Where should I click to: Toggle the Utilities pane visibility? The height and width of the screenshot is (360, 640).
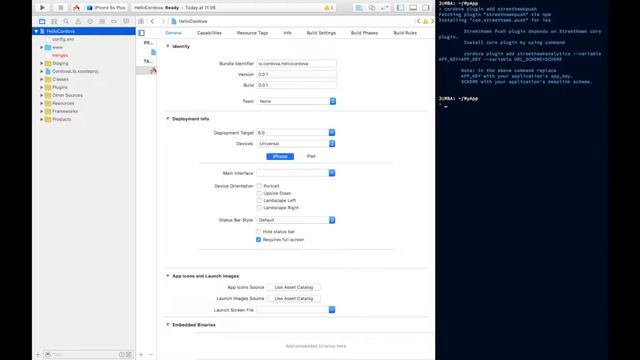tap(426, 7)
